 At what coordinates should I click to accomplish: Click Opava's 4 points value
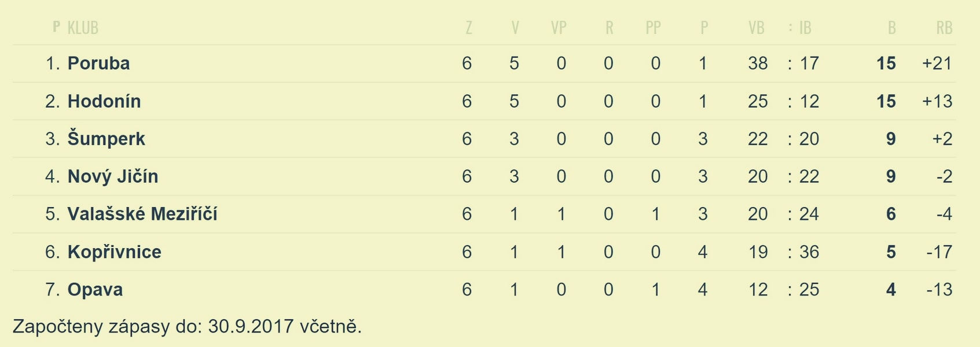tap(891, 289)
